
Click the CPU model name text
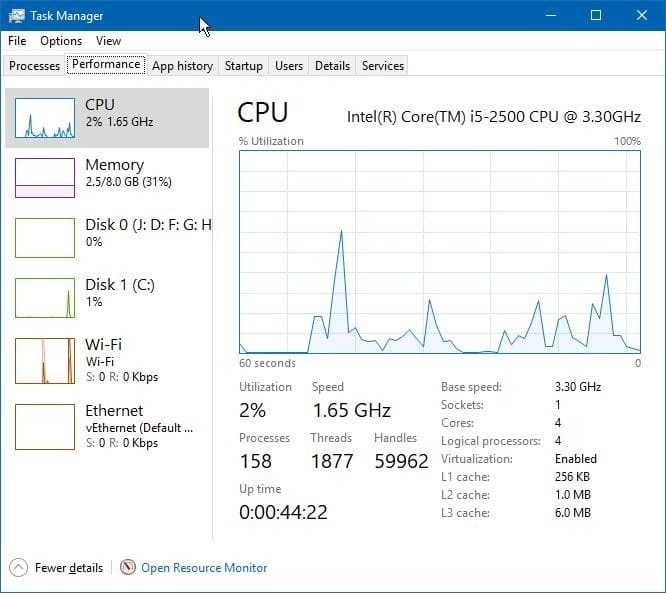coord(494,116)
